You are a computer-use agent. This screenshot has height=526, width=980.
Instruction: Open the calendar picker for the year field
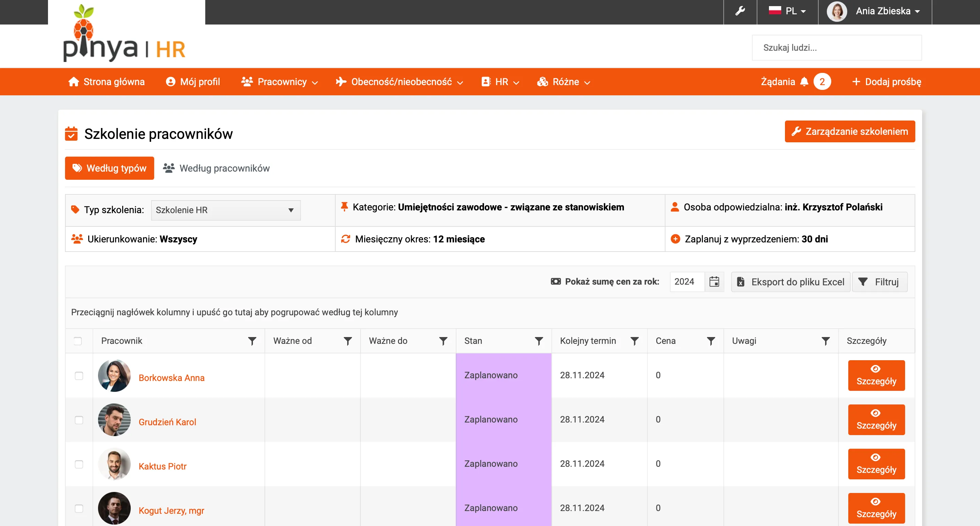[x=714, y=282]
